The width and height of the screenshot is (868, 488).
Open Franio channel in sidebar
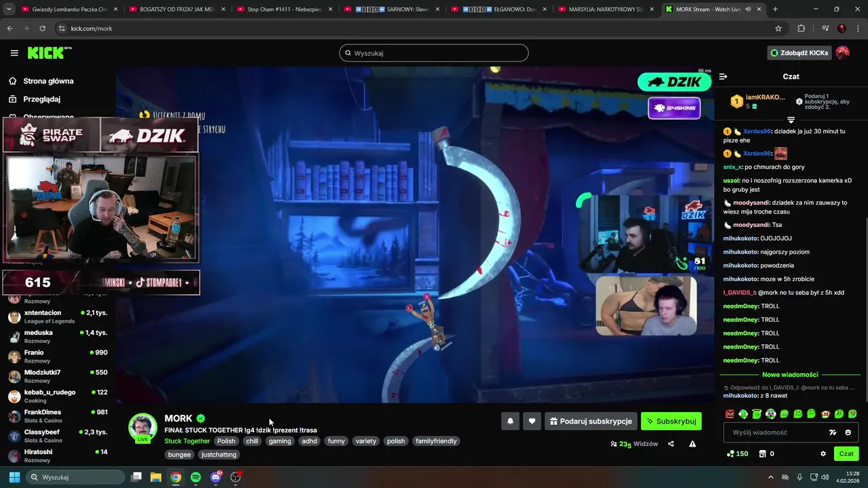pyautogui.click(x=58, y=357)
